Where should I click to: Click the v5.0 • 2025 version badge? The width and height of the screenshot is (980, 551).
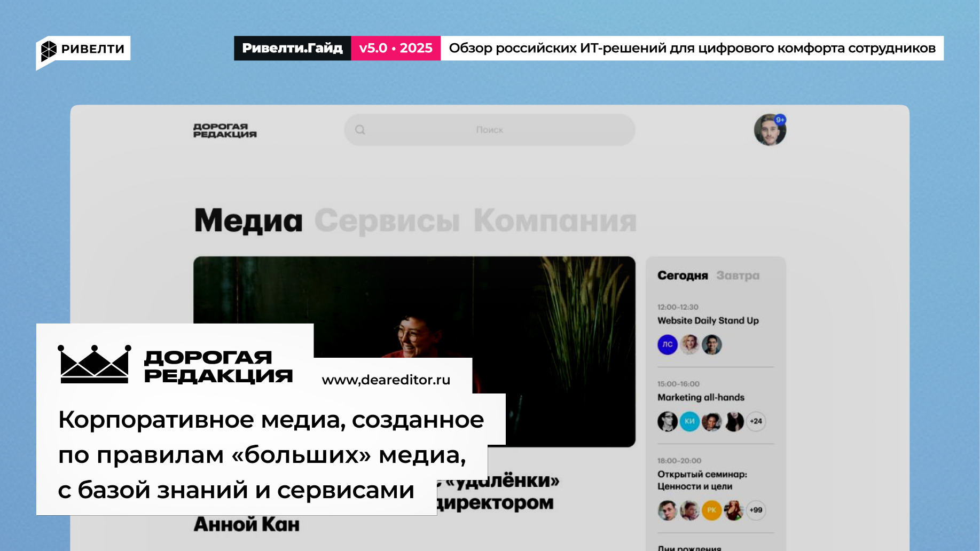pos(396,48)
